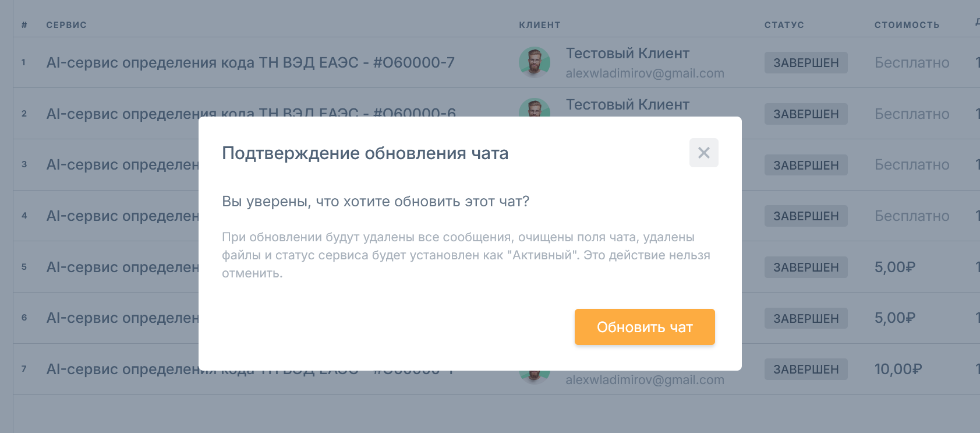Click the ЗАВЕРШЕН status badge in row 7
This screenshot has width=980, height=433.
(805, 369)
